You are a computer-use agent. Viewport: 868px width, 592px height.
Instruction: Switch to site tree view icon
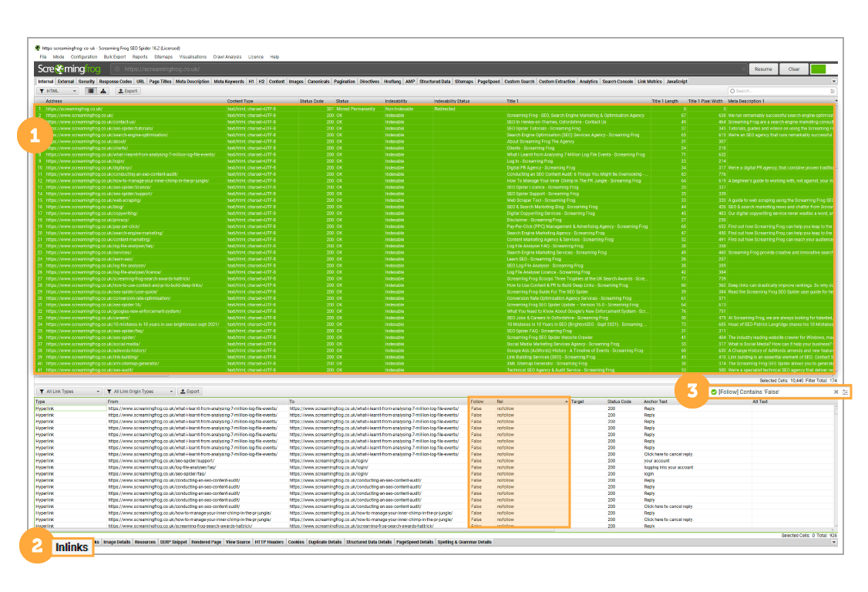tap(103, 91)
